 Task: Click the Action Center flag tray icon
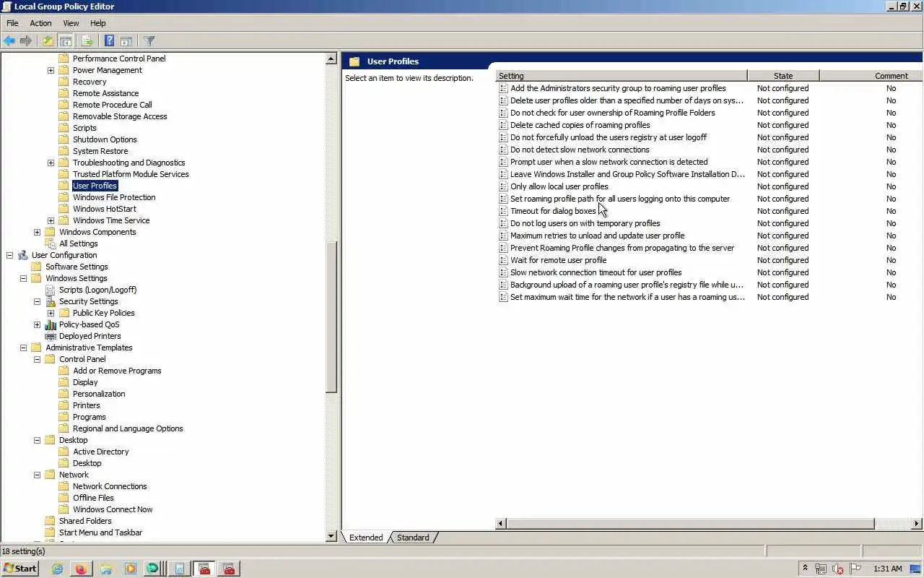point(855,569)
